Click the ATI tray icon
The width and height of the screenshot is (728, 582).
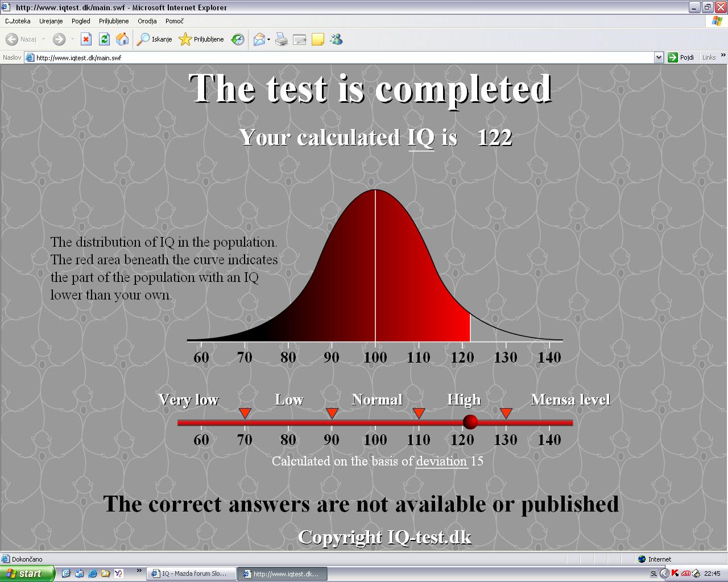[686, 573]
